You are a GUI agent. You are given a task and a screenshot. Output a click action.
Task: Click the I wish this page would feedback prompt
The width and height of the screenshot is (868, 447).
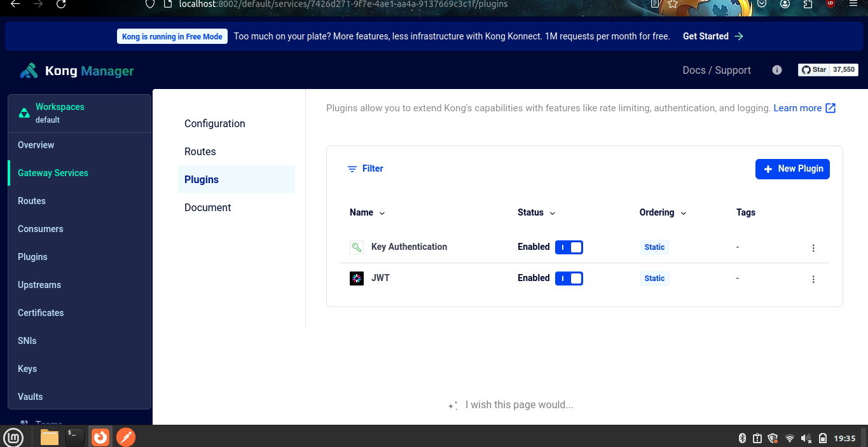511,404
